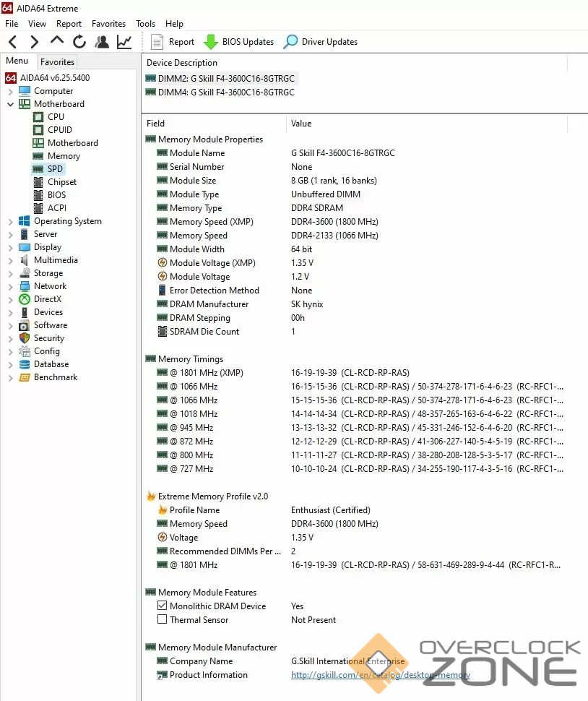588x701 pixels.
Task: Switch to the Favorites tab
Action: [x=57, y=62]
